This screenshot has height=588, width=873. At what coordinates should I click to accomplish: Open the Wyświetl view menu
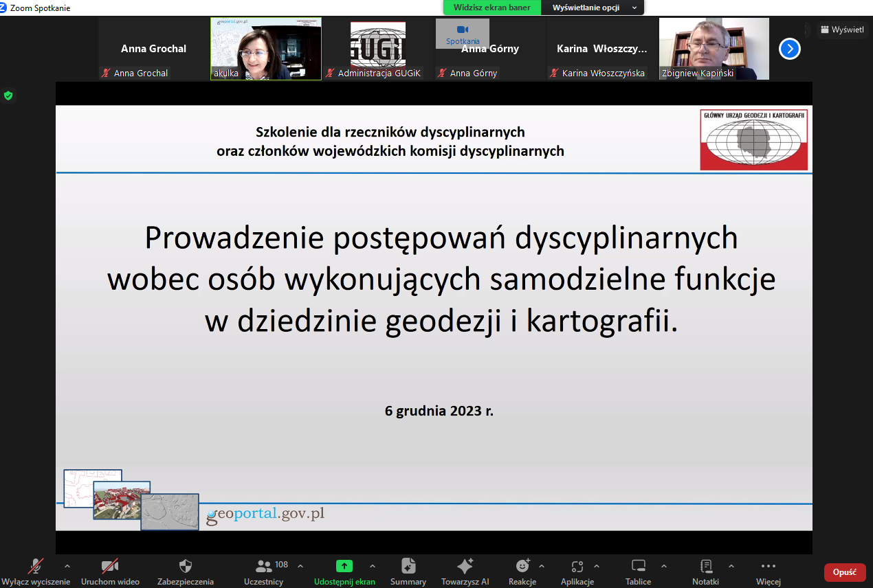click(843, 30)
